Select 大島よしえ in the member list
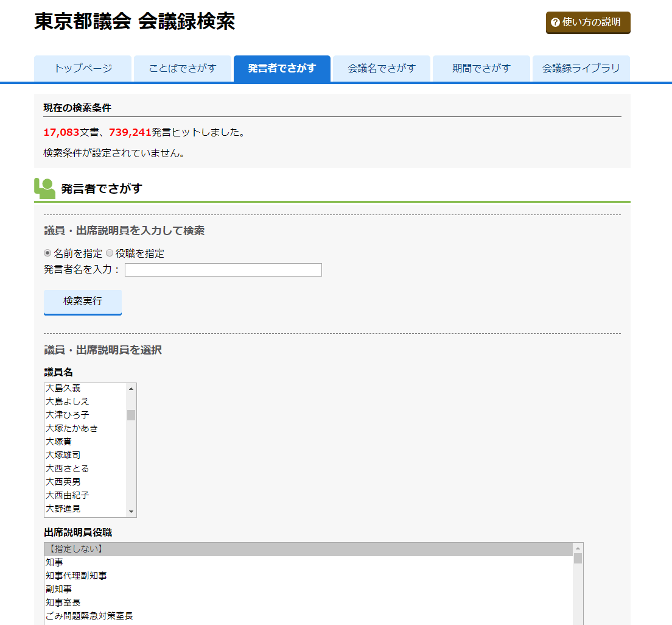 [85, 401]
